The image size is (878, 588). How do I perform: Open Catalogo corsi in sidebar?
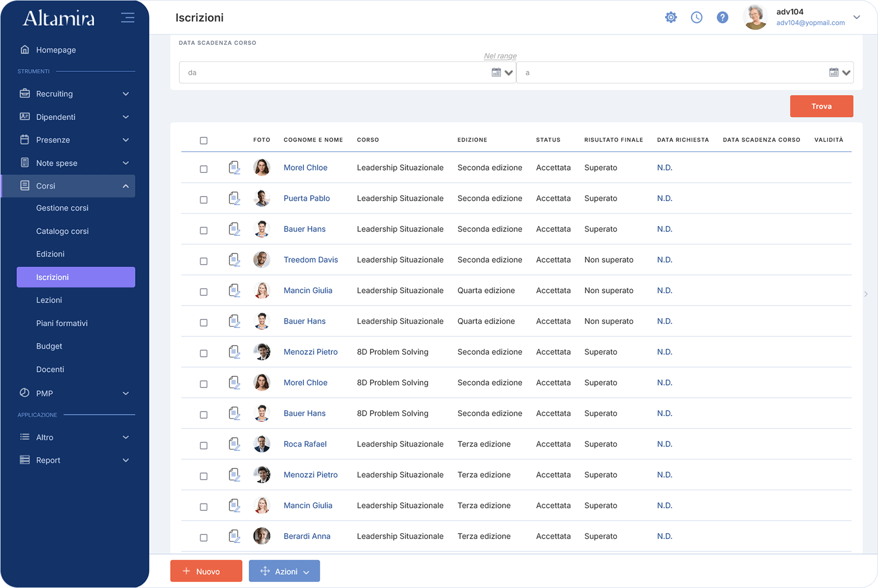click(63, 231)
